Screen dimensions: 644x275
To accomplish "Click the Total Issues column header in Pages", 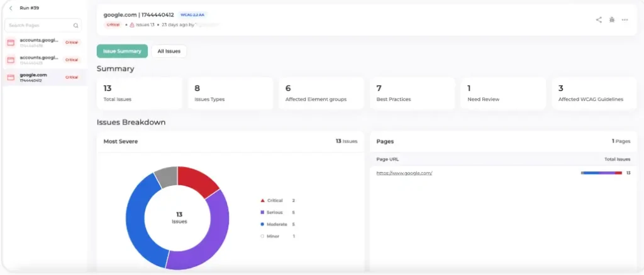I will (618, 159).
